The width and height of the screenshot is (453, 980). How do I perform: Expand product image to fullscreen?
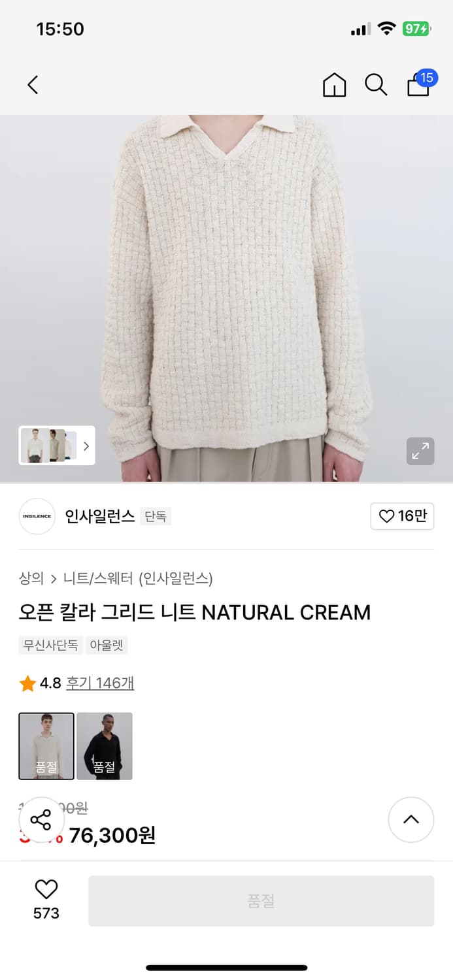point(420,451)
